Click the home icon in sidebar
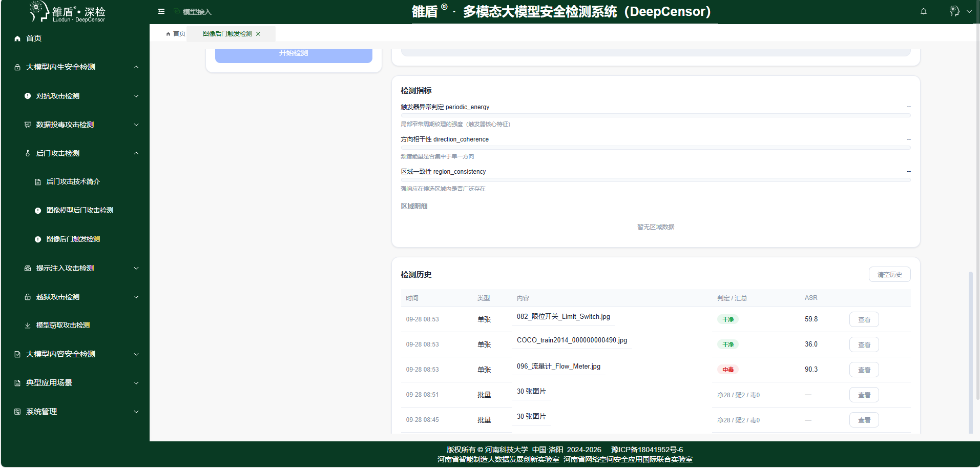980x468 pixels. (x=17, y=38)
